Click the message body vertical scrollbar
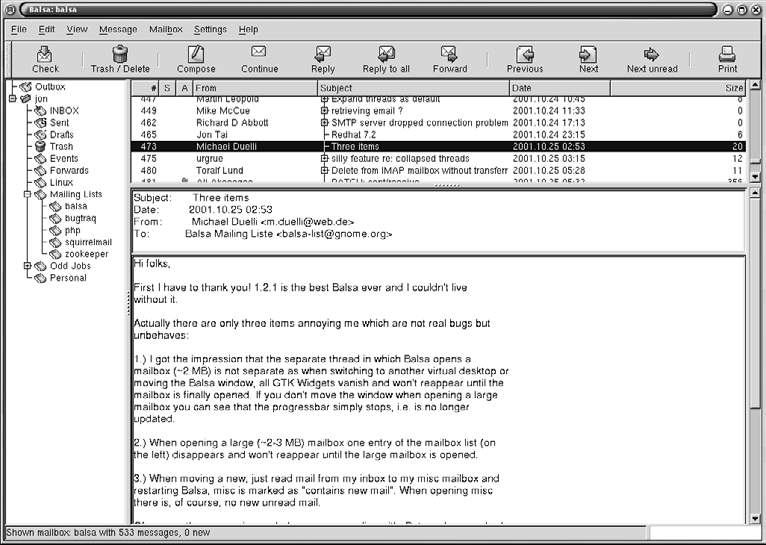The image size is (766, 545). click(x=753, y=390)
